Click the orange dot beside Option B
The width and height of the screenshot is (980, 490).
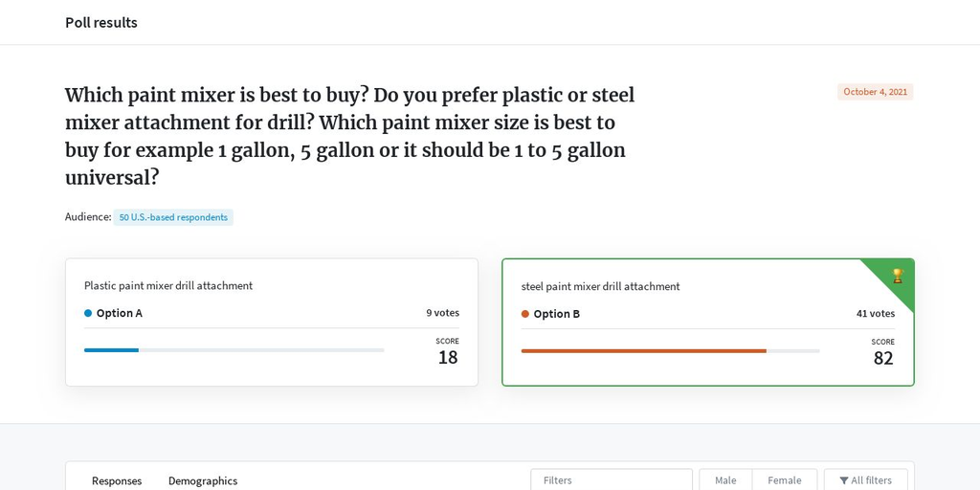[525, 314]
